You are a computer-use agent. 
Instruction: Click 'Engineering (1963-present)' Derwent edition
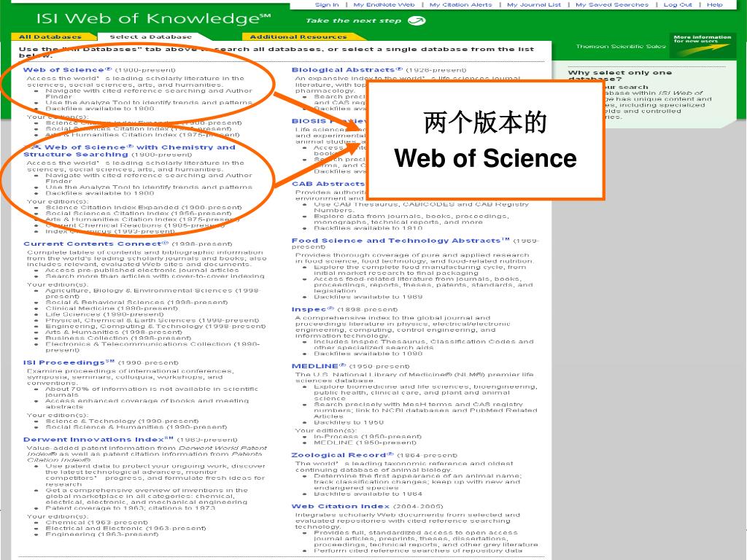(x=102, y=534)
